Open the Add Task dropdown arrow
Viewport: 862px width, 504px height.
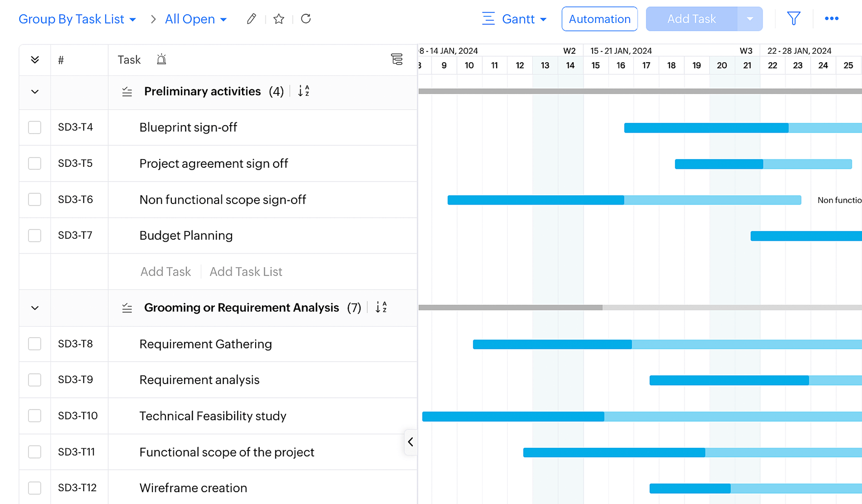pyautogui.click(x=749, y=19)
